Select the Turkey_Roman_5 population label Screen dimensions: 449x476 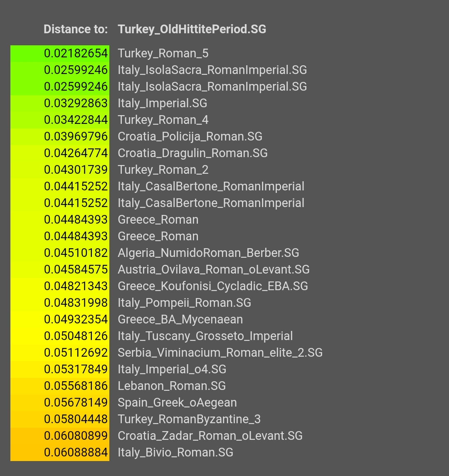163,54
